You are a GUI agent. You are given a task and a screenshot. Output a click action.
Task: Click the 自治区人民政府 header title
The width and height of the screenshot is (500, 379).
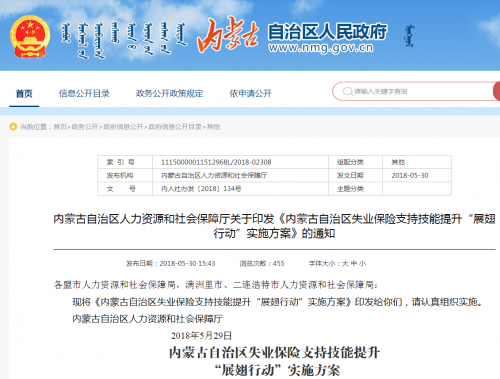coord(327,32)
